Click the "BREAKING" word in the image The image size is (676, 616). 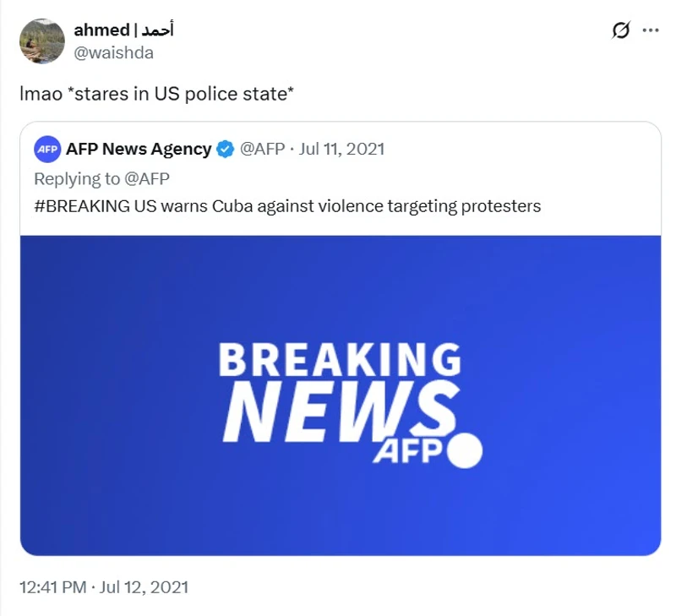[340, 360]
